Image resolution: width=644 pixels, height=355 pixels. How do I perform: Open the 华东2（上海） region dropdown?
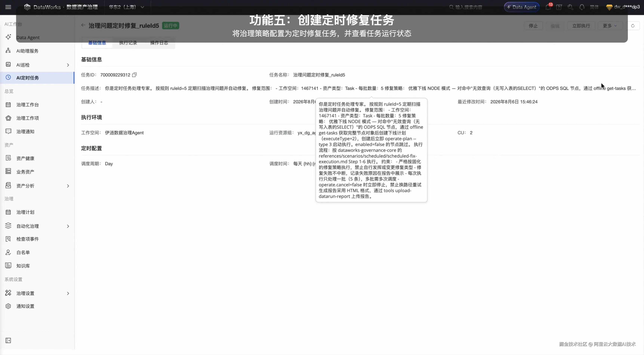pyautogui.click(x=127, y=7)
